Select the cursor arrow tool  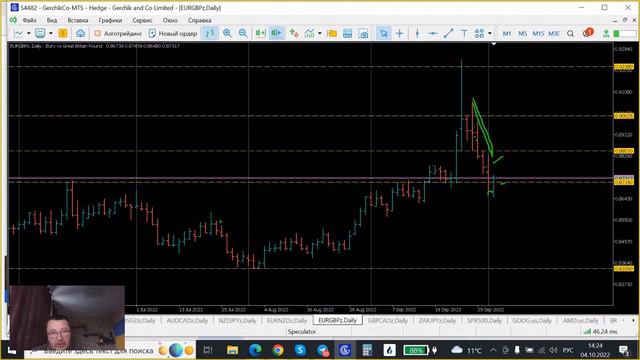coord(383,33)
